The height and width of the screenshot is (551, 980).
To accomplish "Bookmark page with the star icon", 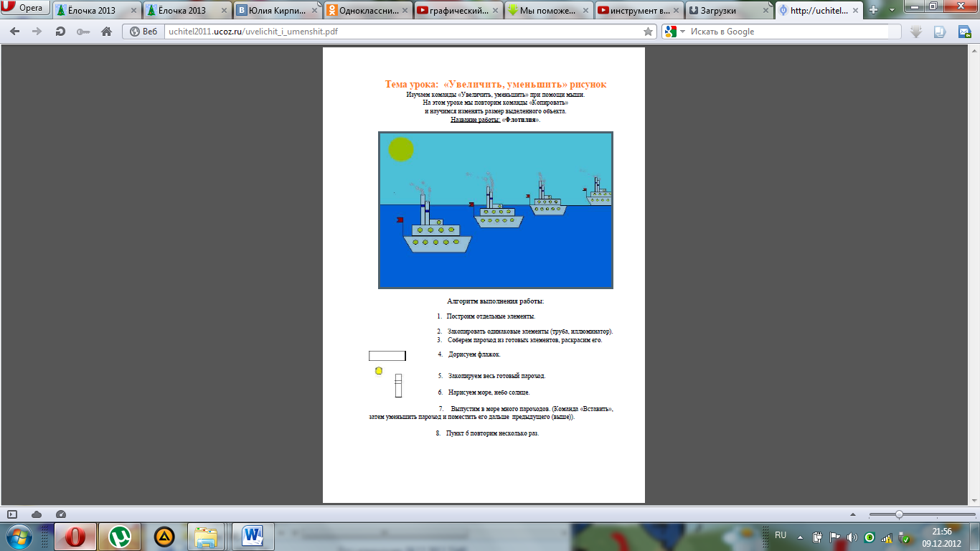I will [x=648, y=32].
